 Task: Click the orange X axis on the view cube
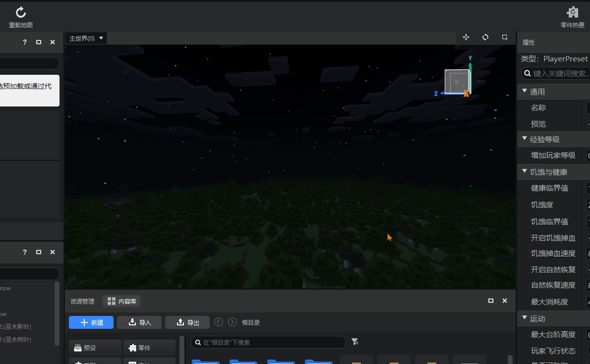click(466, 93)
